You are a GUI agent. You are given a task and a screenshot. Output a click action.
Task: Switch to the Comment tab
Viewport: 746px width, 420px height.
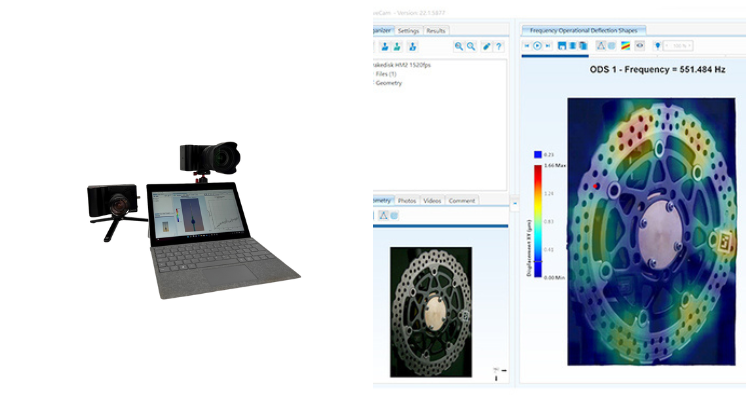click(x=461, y=201)
